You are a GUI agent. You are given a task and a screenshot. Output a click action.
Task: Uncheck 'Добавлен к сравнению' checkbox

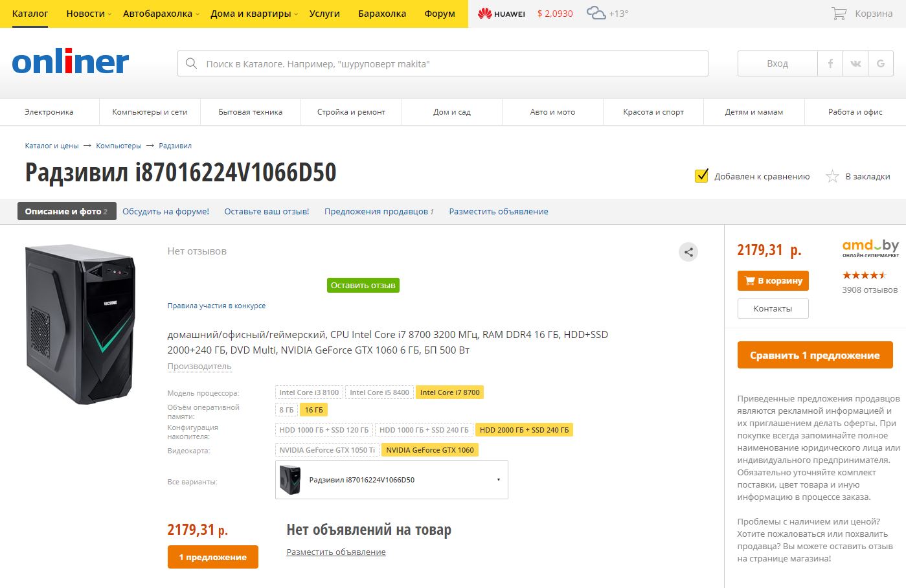701,175
